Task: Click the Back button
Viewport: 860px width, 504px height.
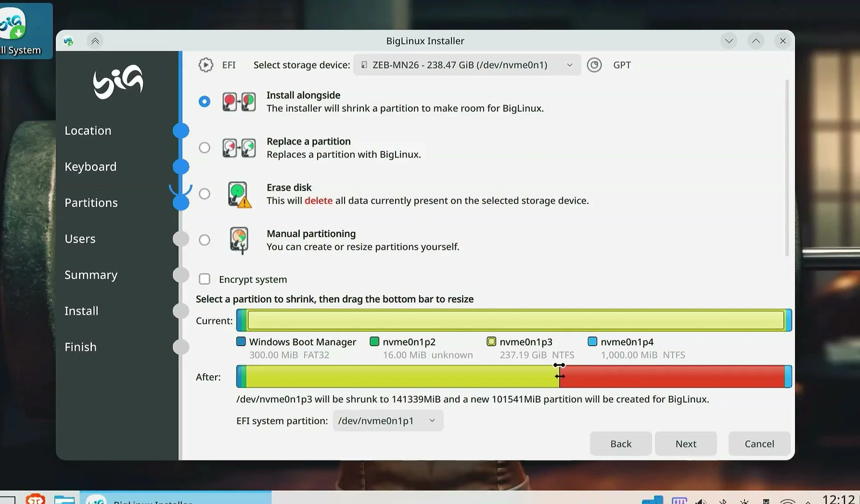Action: coord(621,444)
